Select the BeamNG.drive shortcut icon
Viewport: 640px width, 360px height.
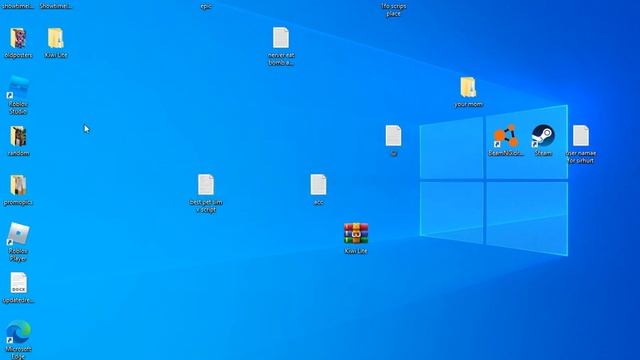pyautogui.click(x=506, y=136)
